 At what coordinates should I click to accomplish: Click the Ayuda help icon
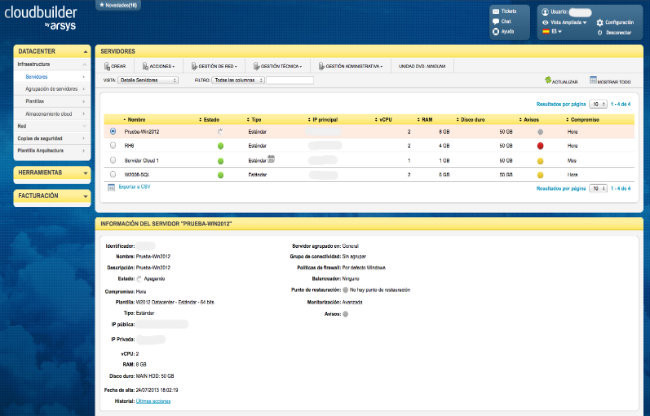point(497,31)
